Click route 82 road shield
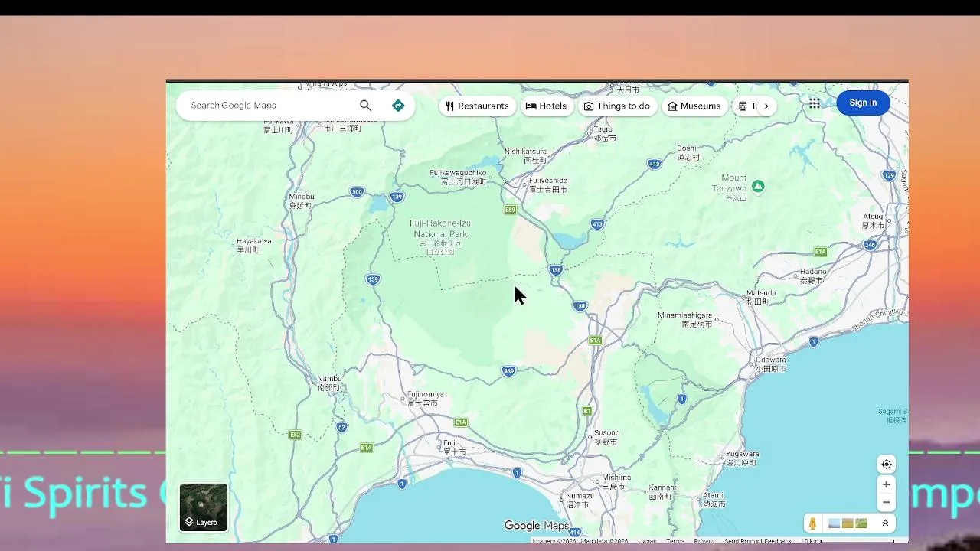 (x=341, y=427)
